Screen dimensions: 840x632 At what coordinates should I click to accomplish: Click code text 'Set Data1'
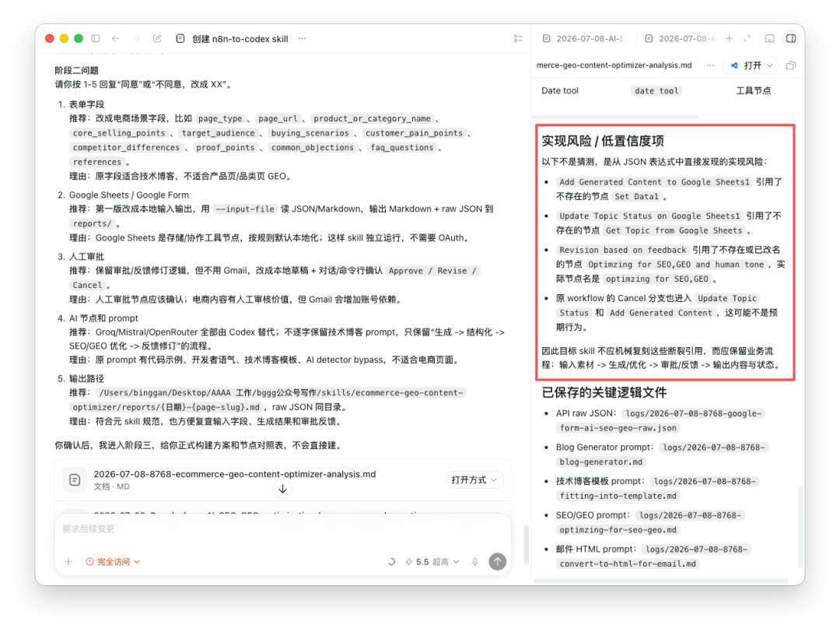click(636, 197)
